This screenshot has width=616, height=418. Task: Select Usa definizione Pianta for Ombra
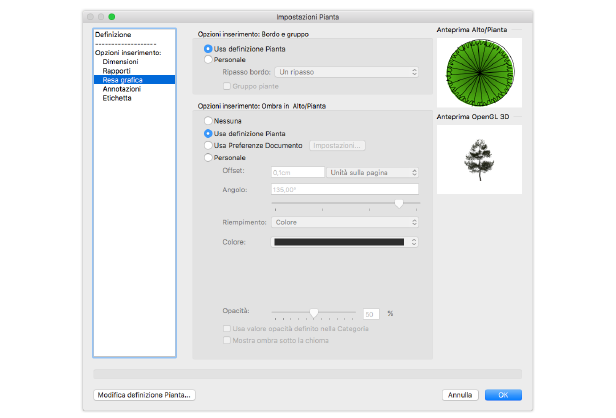pyautogui.click(x=208, y=134)
